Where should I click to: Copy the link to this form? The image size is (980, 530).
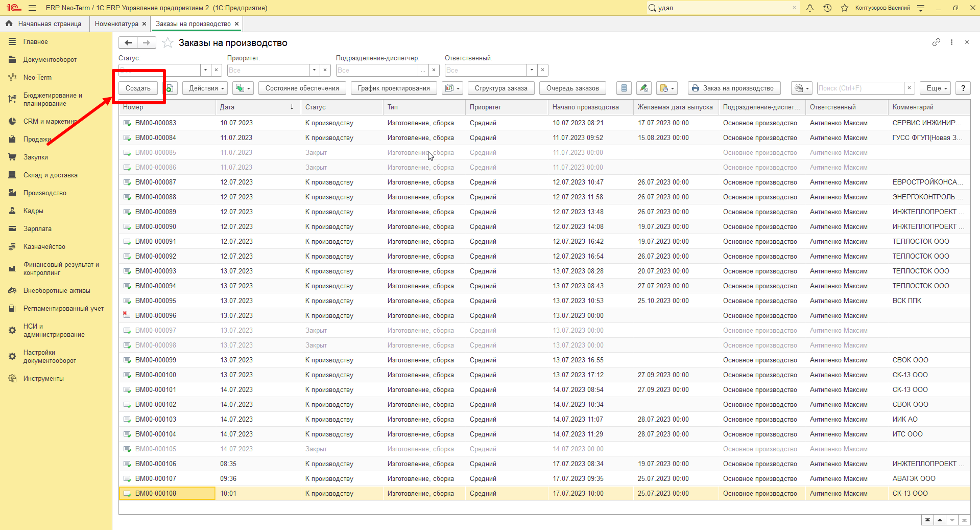point(936,42)
